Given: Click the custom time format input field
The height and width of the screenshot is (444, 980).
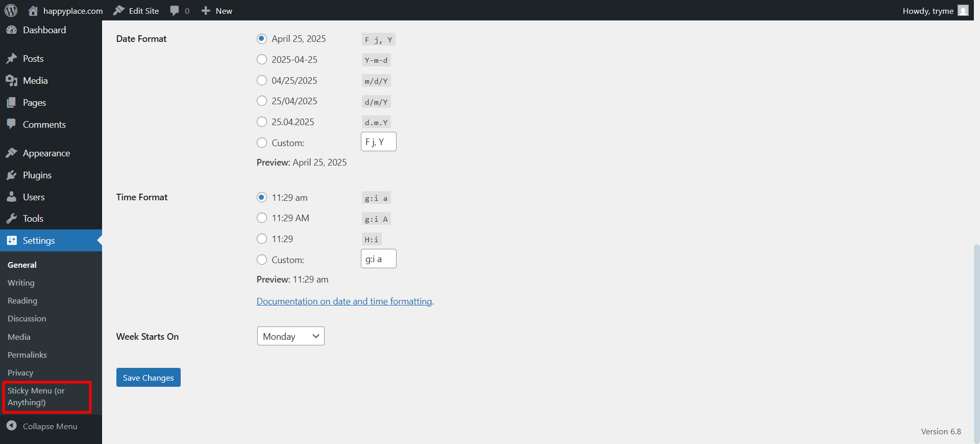Looking at the screenshot, I should point(379,259).
